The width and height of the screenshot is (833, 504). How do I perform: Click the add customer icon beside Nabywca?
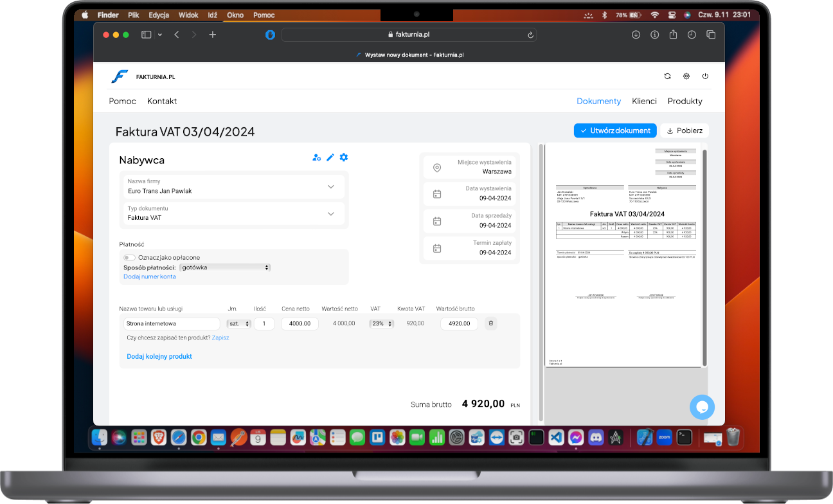[x=316, y=157]
